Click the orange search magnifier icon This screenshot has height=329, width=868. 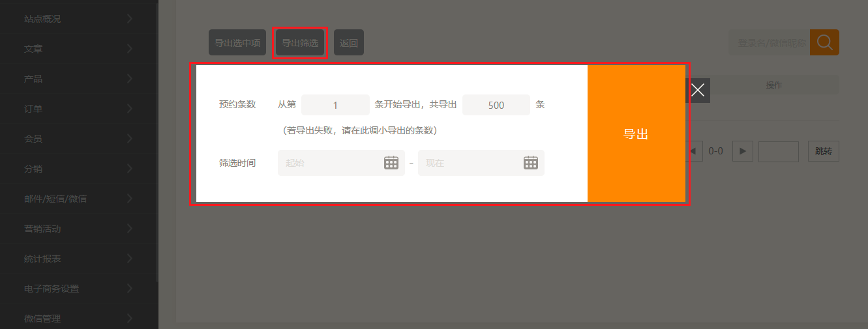click(824, 42)
